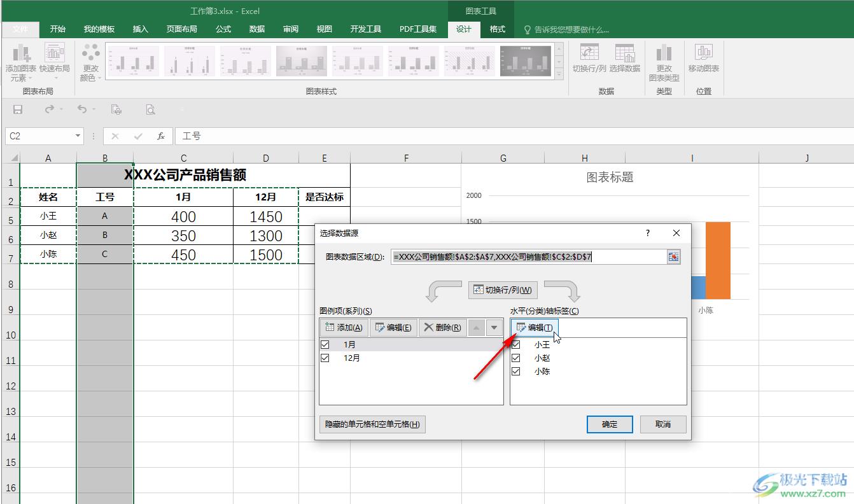Viewport: 854px width, 504px height.
Task: Open the Add Chart Element menu
Action: pyautogui.click(x=21, y=62)
